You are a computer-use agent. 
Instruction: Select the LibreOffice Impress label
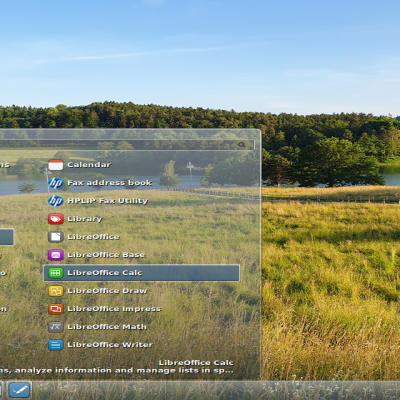pos(114,309)
